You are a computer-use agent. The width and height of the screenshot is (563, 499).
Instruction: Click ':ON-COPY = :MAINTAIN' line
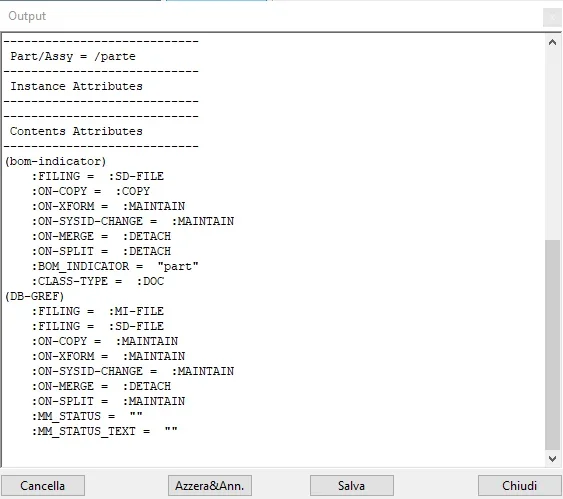(x=105, y=341)
